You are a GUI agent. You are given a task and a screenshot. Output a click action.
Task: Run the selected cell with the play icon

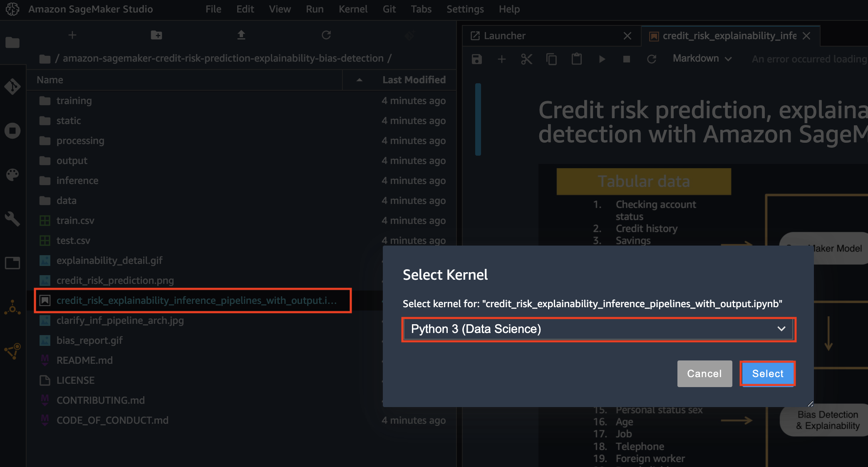pos(602,59)
